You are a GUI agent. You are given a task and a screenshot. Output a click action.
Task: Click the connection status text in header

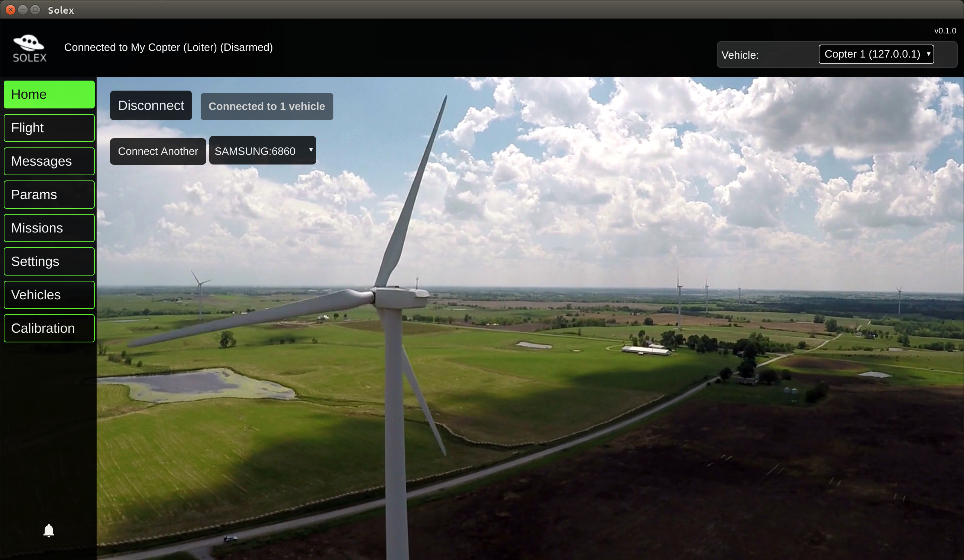[x=168, y=48]
